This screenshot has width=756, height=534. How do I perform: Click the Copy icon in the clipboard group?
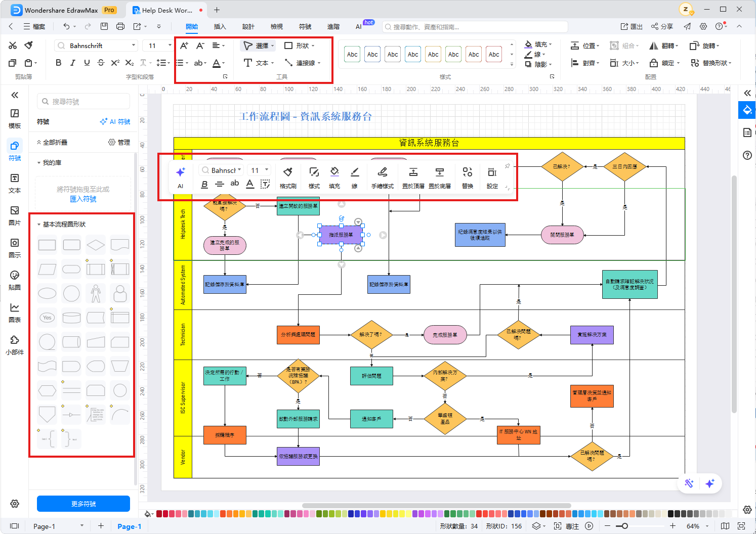coord(13,63)
